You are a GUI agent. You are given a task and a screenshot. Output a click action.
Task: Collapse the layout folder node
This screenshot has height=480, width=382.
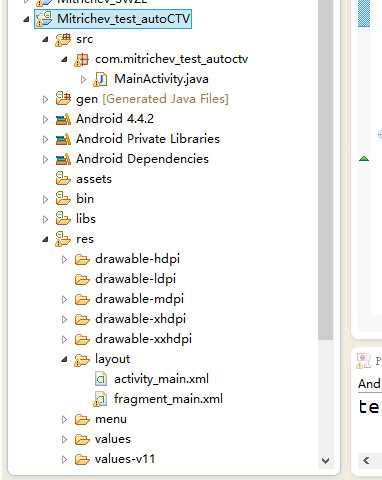pos(64,360)
